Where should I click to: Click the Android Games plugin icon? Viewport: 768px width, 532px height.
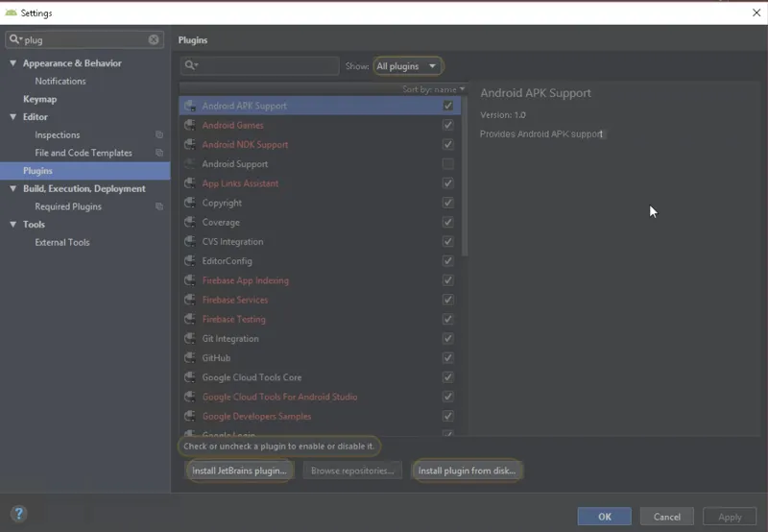point(190,125)
